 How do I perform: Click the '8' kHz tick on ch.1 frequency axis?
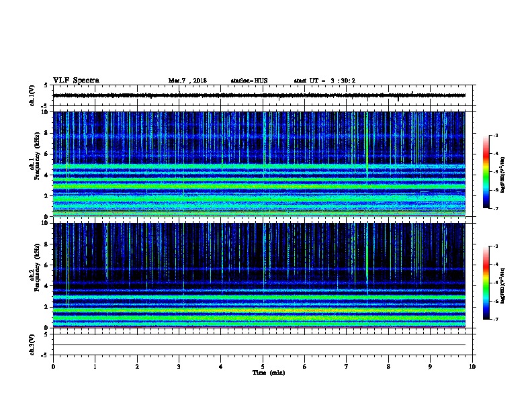tap(46, 133)
